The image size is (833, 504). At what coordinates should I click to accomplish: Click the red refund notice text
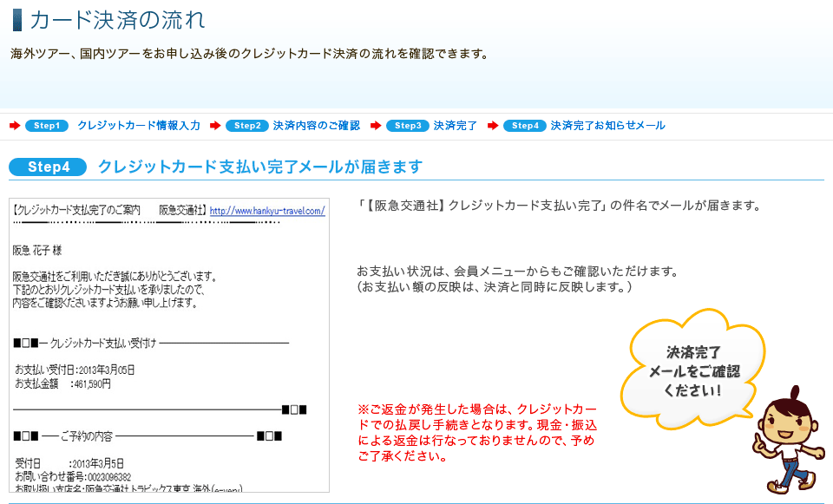coord(477,432)
